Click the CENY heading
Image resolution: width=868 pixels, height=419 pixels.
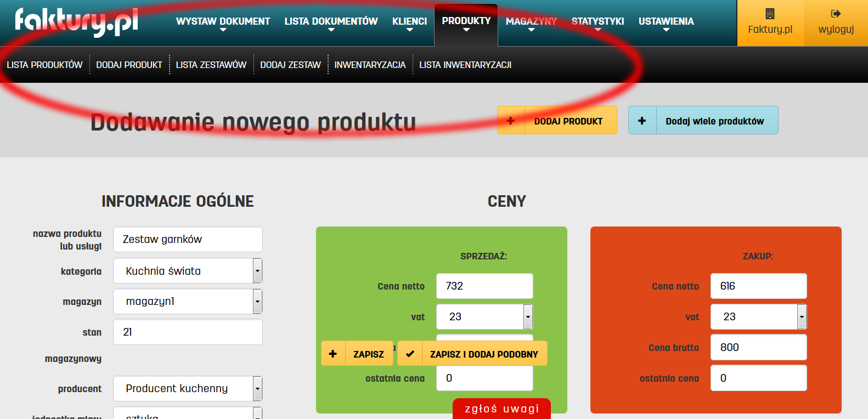click(x=507, y=201)
